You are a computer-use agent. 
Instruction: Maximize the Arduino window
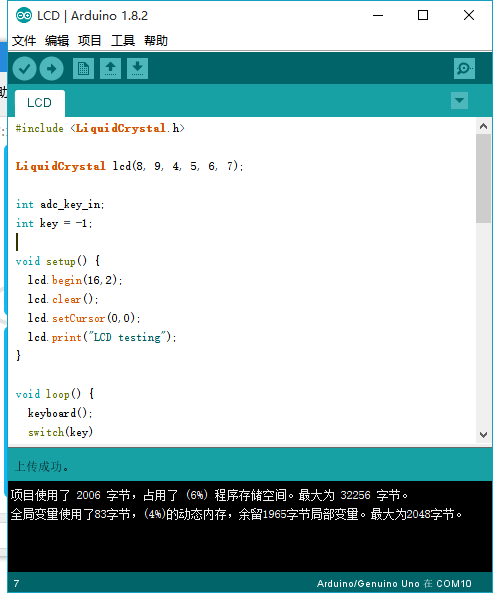[x=423, y=15]
